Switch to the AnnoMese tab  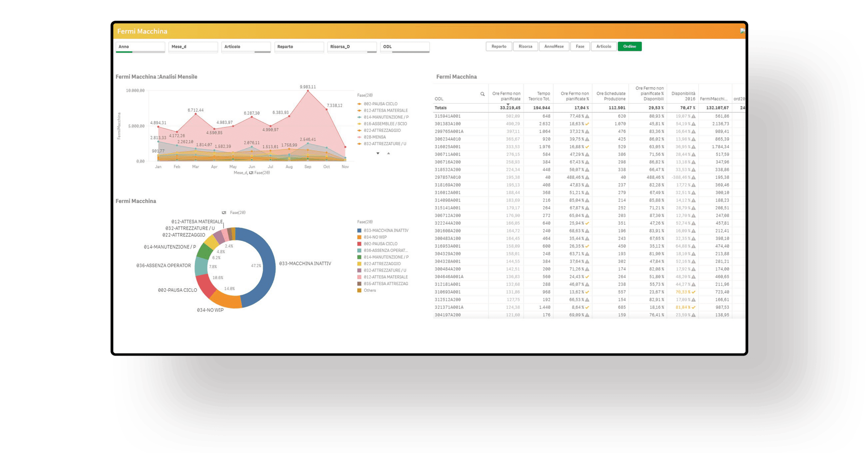click(554, 46)
